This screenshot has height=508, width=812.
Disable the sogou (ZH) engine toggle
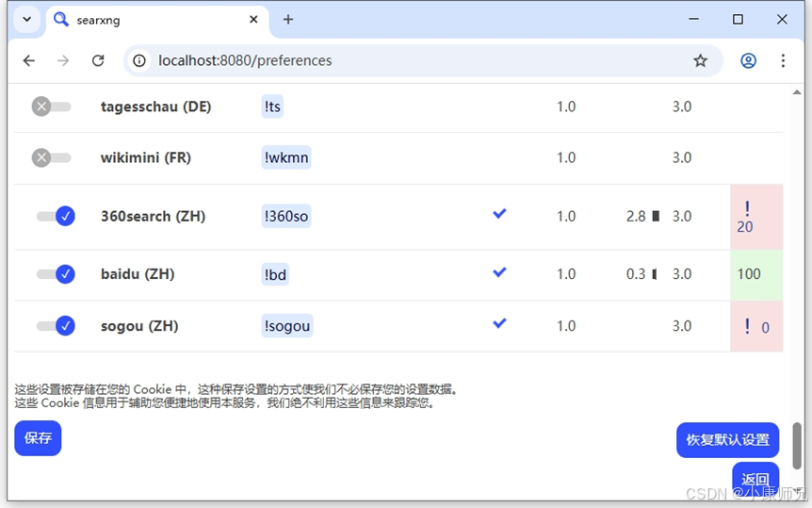(56, 325)
